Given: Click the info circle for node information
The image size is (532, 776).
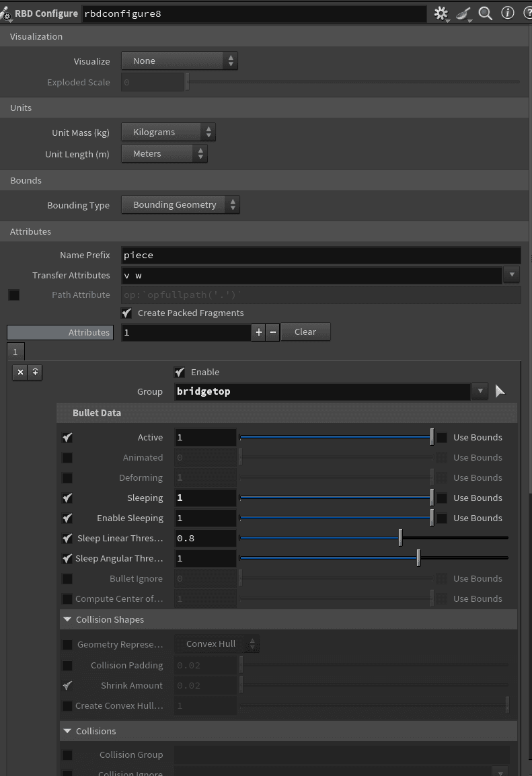Looking at the screenshot, I should (x=508, y=12).
